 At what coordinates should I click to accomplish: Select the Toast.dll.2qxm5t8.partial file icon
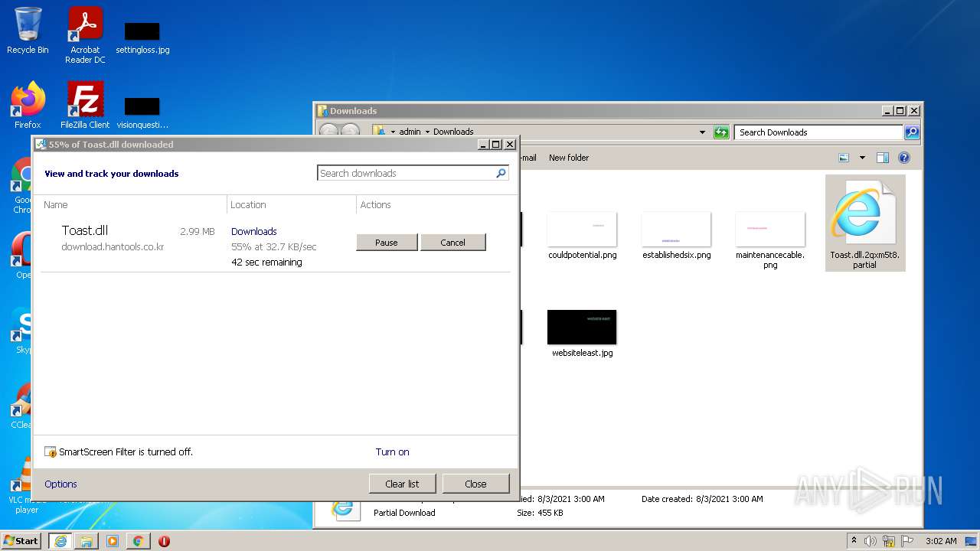[865, 223]
